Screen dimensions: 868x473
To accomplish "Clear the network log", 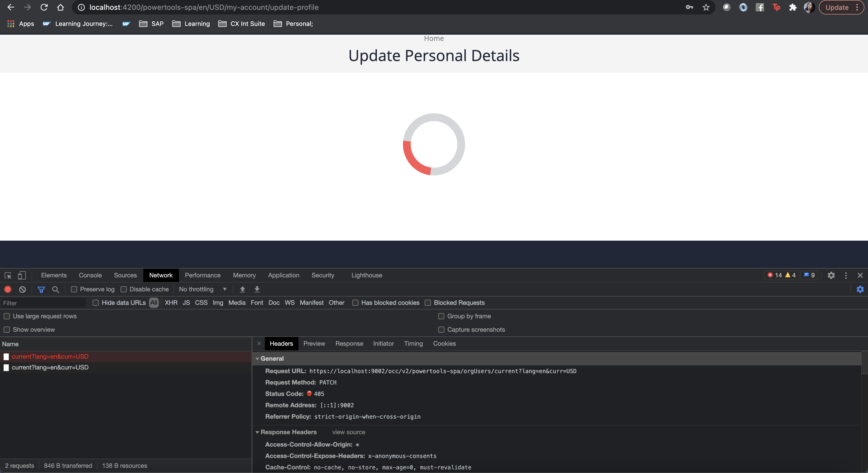I will pos(22,289).
